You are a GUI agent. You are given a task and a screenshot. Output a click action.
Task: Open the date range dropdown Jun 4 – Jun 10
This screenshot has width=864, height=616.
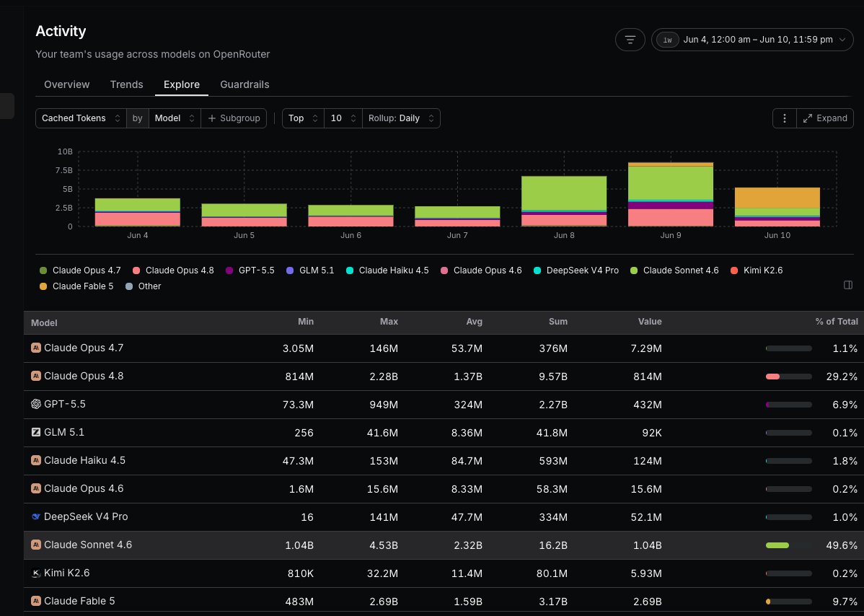(752, 40)
